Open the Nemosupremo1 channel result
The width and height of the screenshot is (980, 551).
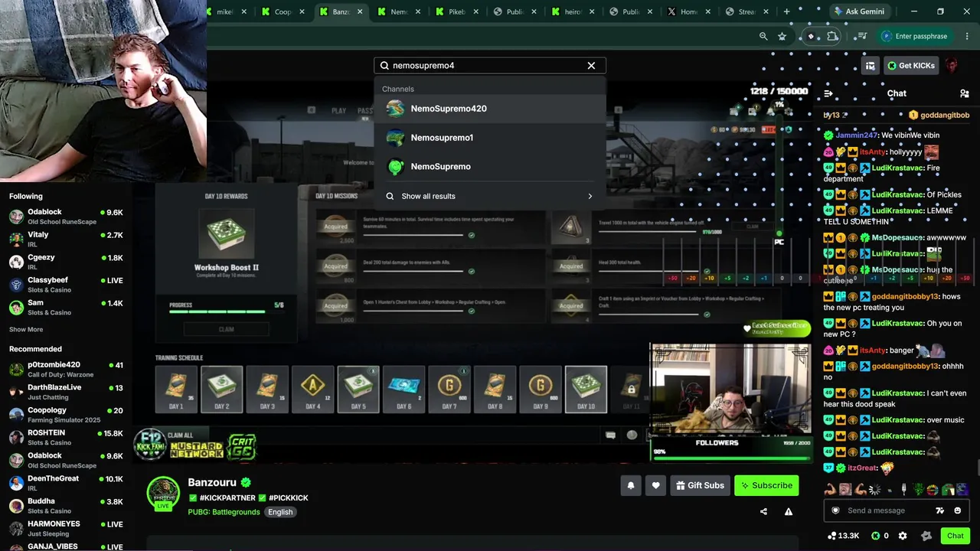[x=490, y=138]
